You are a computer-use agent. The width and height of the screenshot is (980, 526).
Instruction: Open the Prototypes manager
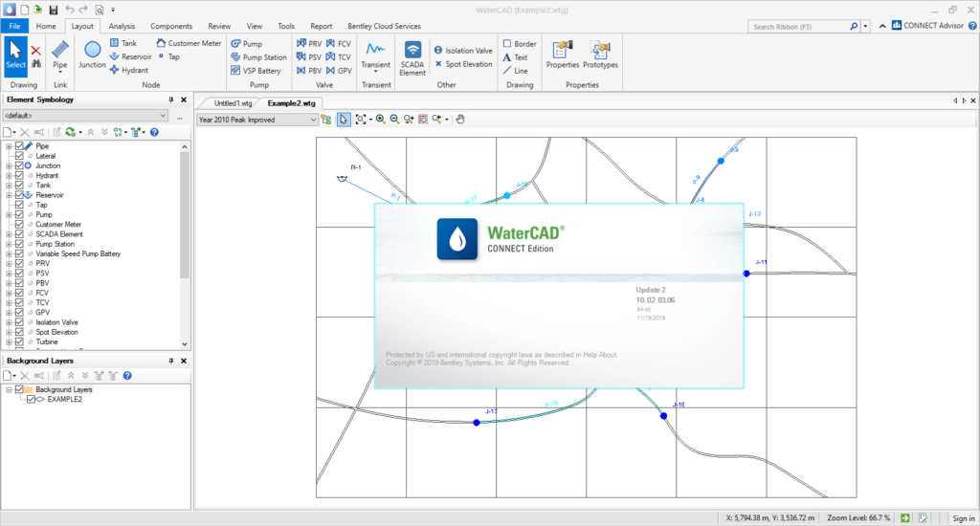[x=600, y=55]
